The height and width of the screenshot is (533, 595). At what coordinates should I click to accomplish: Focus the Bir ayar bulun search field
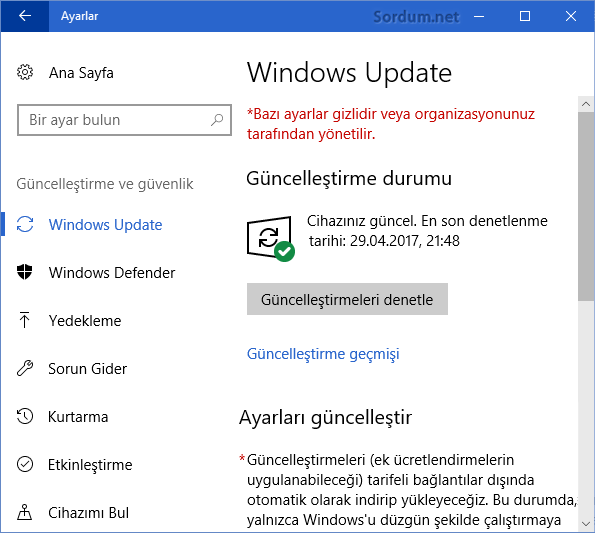click(124, 120)
